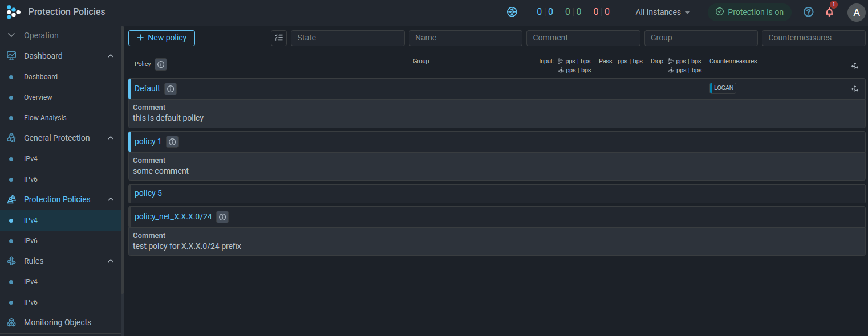868x336 pixels.
Task: Open the checklist filter icon
Action: [x=279, y=38]
